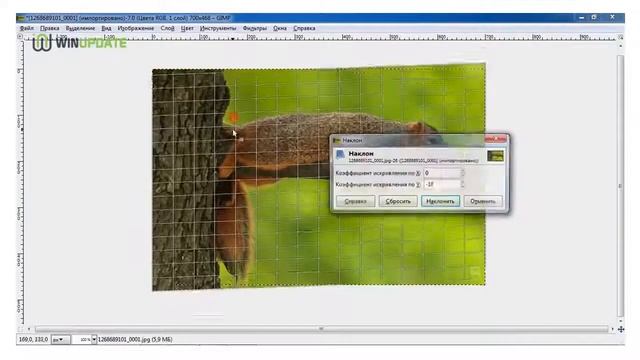Open the Файл menu

(27, 28)
